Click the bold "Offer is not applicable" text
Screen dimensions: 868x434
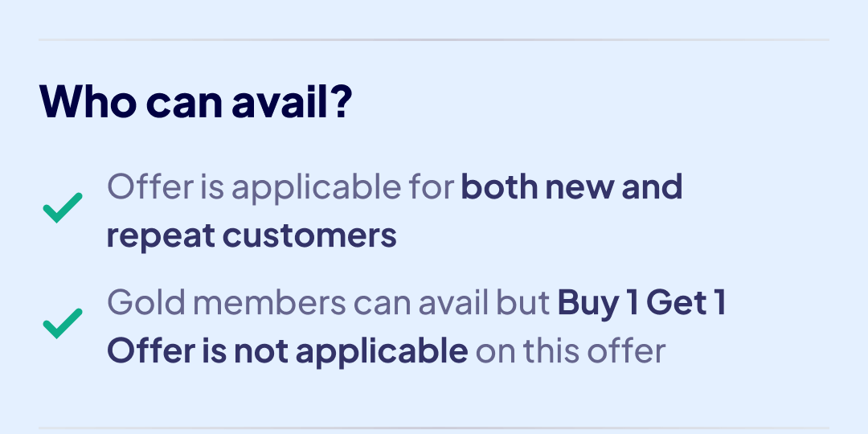click(287, 351)
